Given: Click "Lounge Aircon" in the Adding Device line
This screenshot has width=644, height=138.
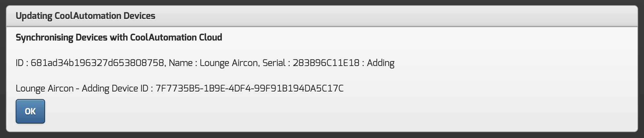Looking at the screenshot, I should point(44,88).
